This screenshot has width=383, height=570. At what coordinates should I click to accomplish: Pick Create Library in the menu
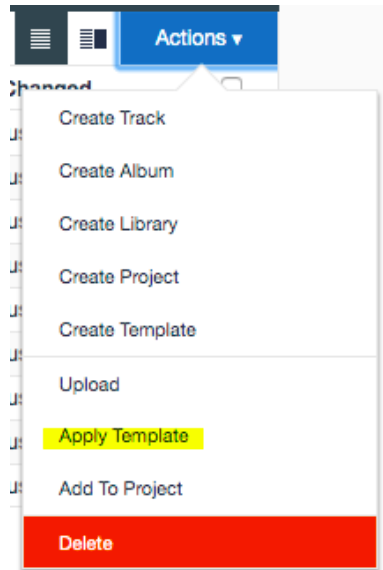[x=118, y=224]
